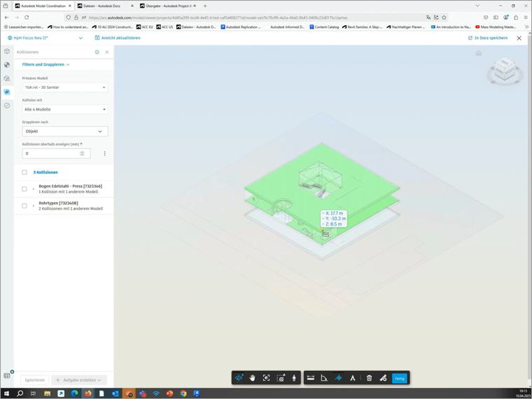Open Microsoft Edge from the taskbar
This screenshot has width=532, height=399.
point(74,393)
